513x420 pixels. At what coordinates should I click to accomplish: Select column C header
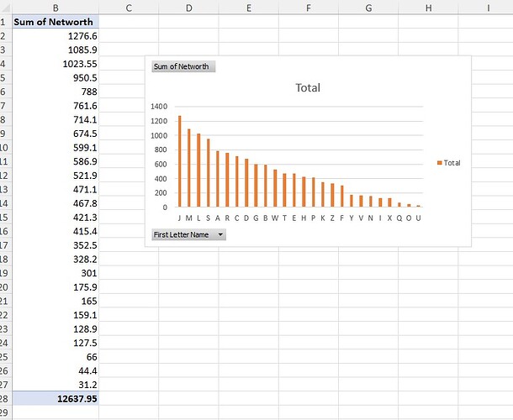[128, 8]
